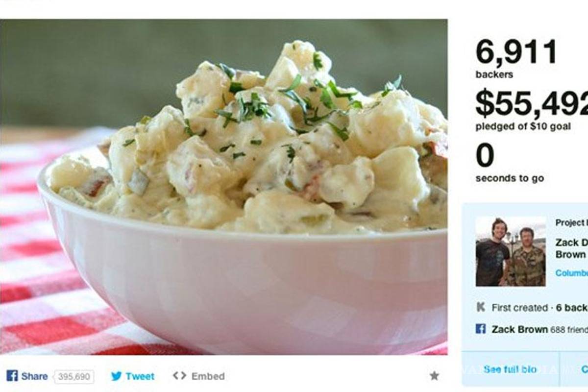
Task: Click the Share text label
Action: [34, 376]
